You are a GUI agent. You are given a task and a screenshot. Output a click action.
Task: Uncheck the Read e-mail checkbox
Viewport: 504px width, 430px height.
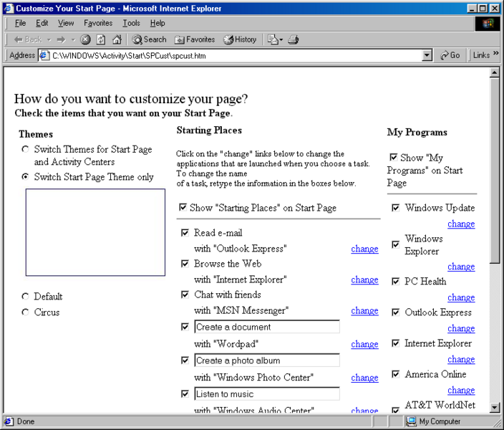(185, 233)
